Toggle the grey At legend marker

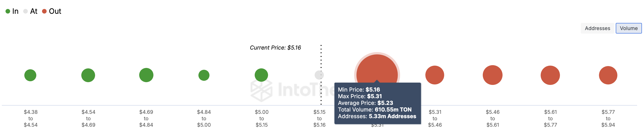coord(25,11)
